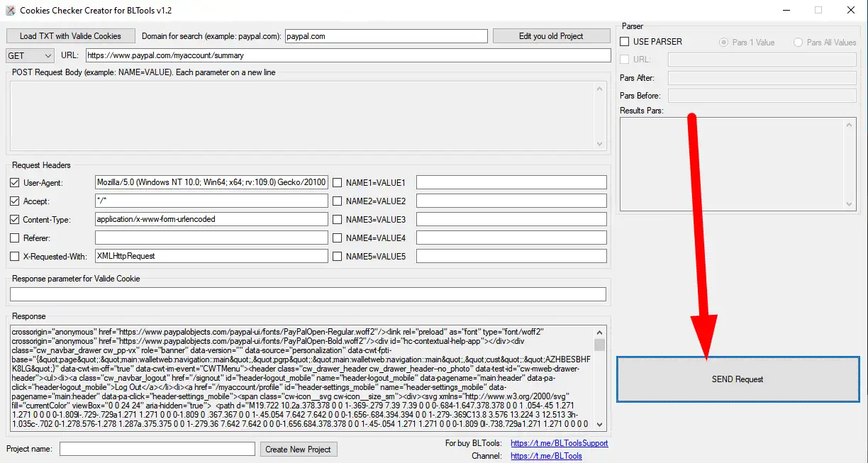Edit the Accept header value field
The image size is (868, 463).
(x=211, y=201)
